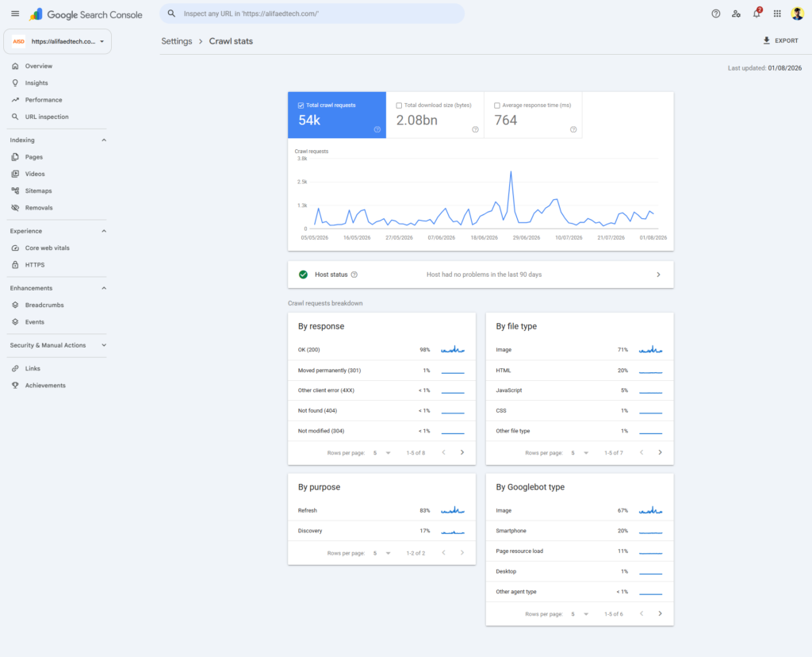Screen dimensions: 812x657
Task: Collapse the Indexing section
Action: (104, 140)
